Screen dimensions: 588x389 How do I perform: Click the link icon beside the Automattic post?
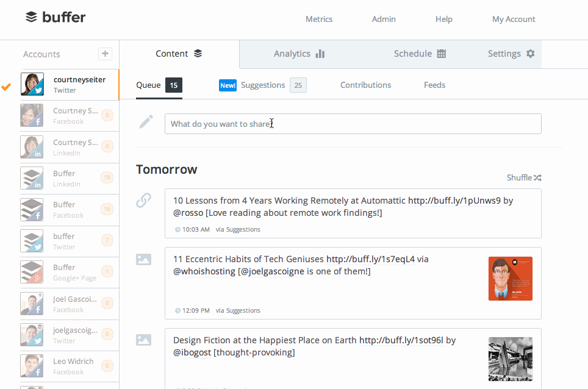143,199
